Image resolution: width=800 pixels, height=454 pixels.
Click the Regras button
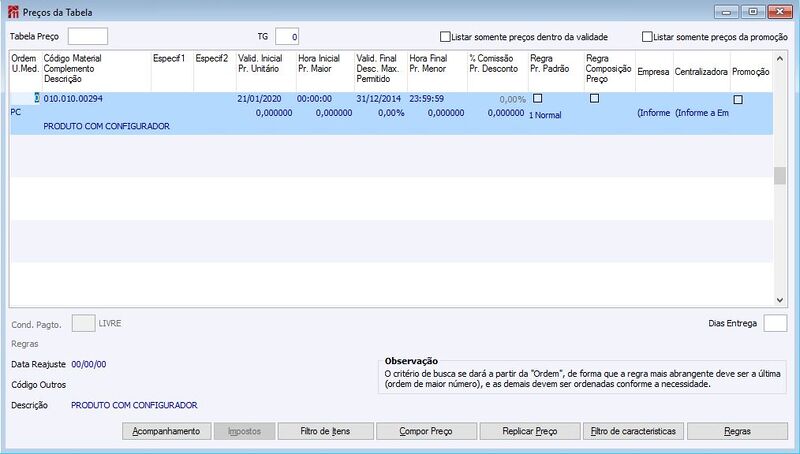coord(737,431)
